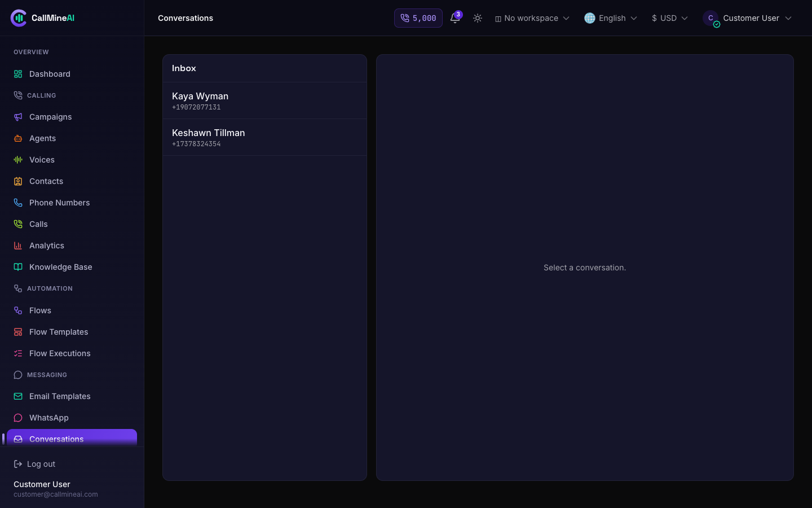
Task: Click the Conversations page title
Action: (186, 18)
